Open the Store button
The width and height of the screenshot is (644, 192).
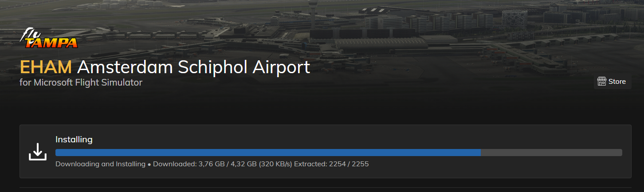613,82
